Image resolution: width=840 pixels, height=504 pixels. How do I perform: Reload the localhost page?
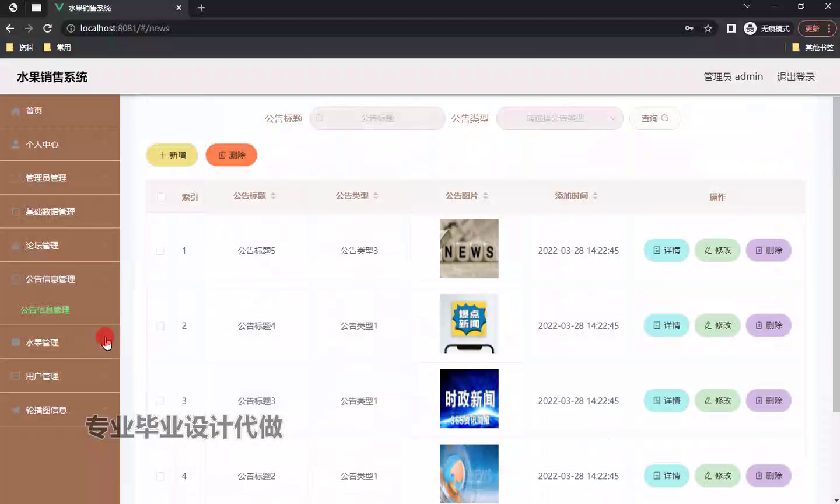click(x=47, y=28)
